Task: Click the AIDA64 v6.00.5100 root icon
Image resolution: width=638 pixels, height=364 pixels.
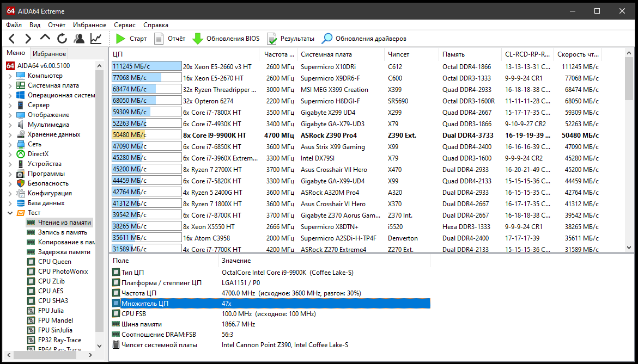Action: [x=10, y=66]
